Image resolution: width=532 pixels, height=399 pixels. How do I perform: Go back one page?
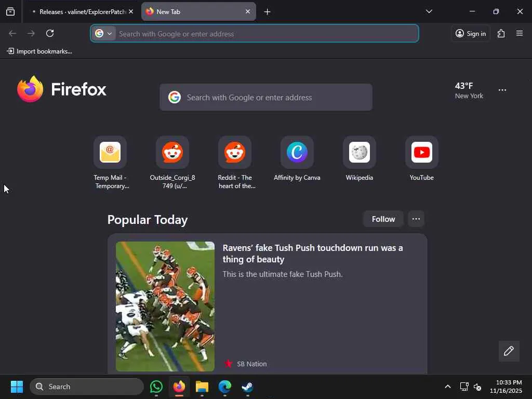(12, 33)
